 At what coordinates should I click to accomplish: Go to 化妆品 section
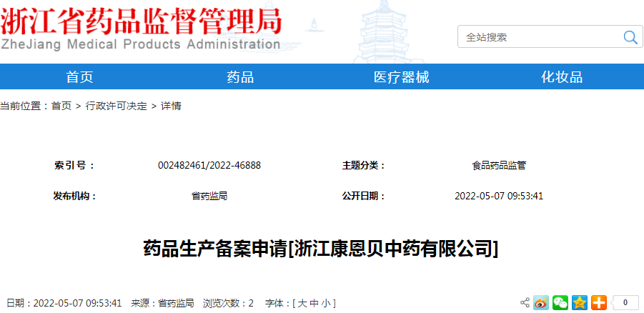pyautogui.click(x=562, y=76)
